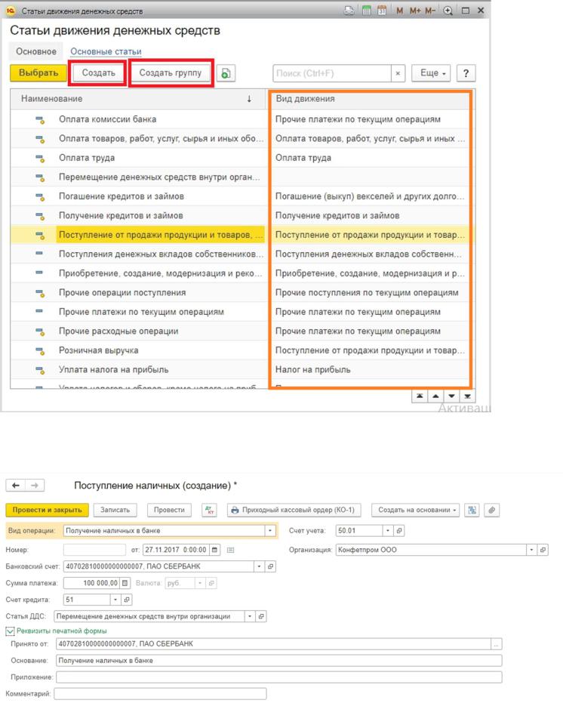Click into the Номер field
The height and width of the screenshot is (728, 563).
94,550
